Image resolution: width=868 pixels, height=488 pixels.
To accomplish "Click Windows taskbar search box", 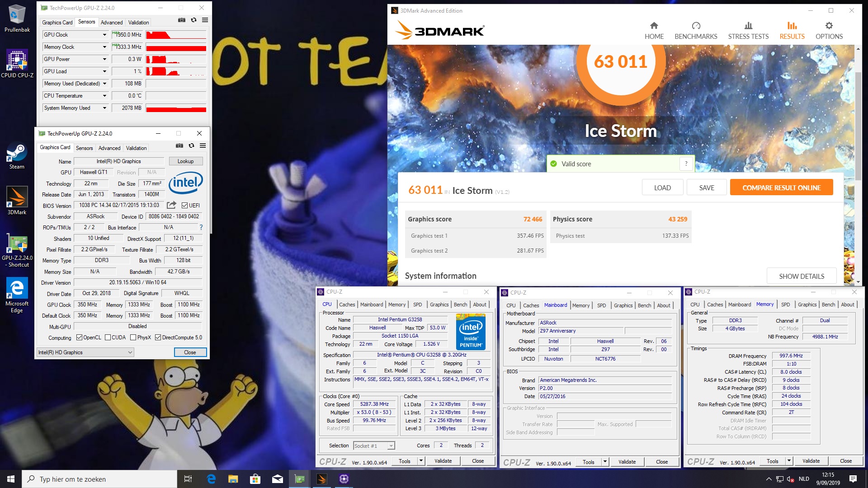I will tap(99, 479).
